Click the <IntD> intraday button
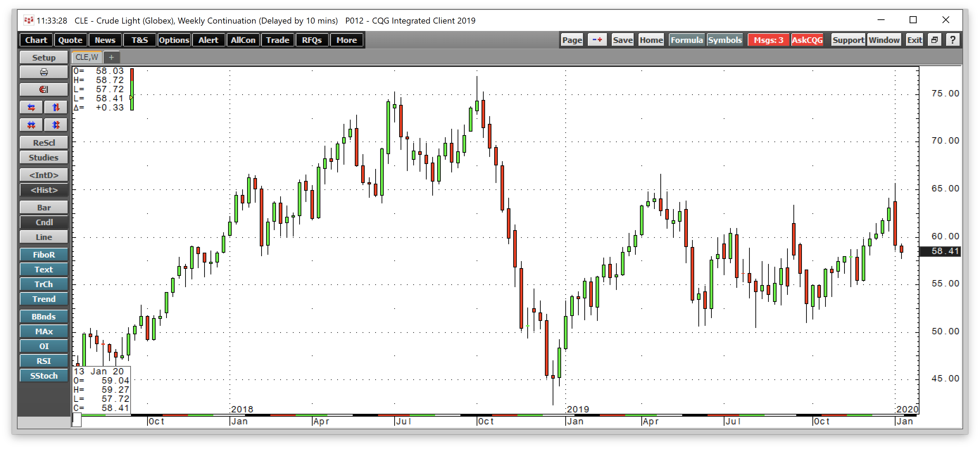The height and width of the screenshot is (449, 980). [x=44, y=175]
